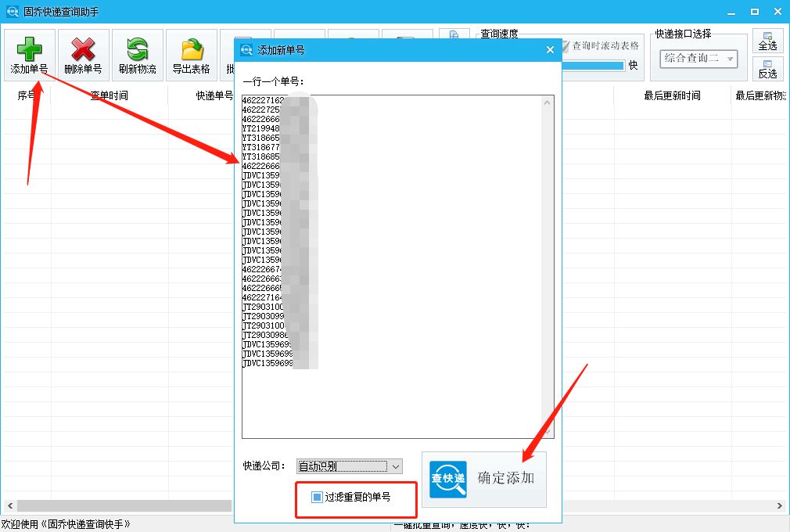Screen dimensions: 790x532
Task: Click the 最后更新时间 column header
Action: click(672, 95)
